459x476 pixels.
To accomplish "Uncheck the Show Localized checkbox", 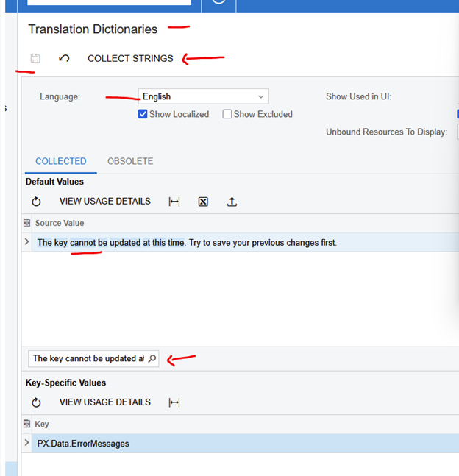I will click(143, 114).
